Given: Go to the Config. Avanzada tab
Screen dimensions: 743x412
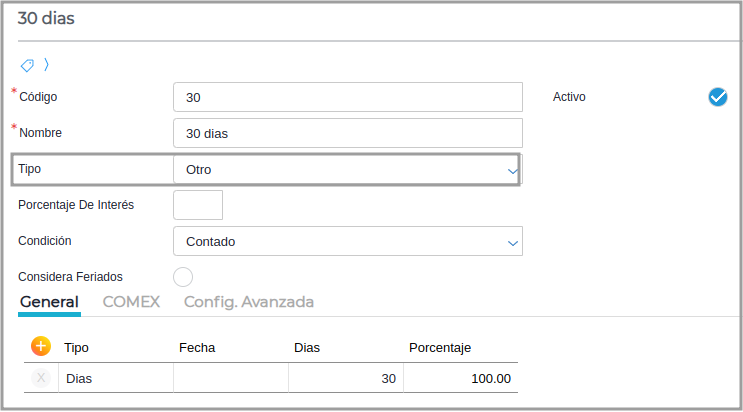Looking at the screenshot, I should (249, 301).
